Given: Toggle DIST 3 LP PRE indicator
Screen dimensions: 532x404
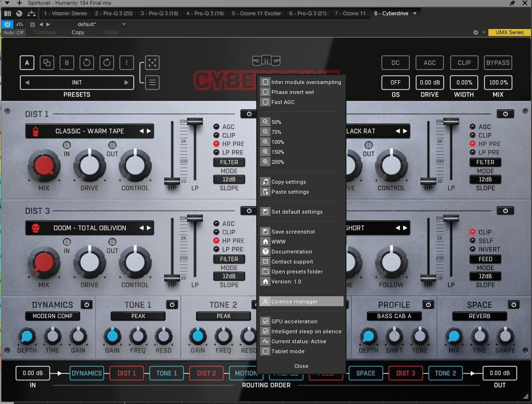Looking at the screenshot, I should pos(216,249).
